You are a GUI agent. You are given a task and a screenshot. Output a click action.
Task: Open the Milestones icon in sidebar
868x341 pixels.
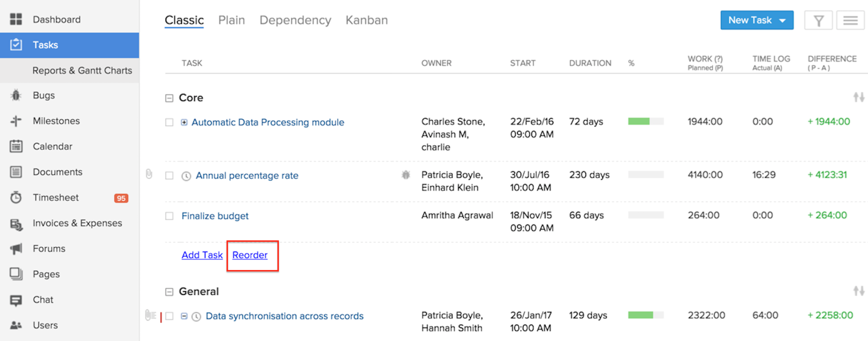point(16,121)
